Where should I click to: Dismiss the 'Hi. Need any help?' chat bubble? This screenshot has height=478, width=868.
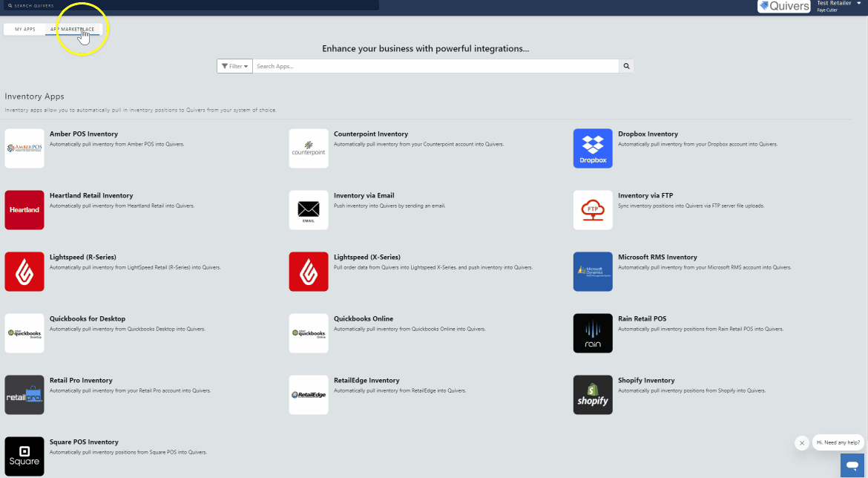[801, 443]
